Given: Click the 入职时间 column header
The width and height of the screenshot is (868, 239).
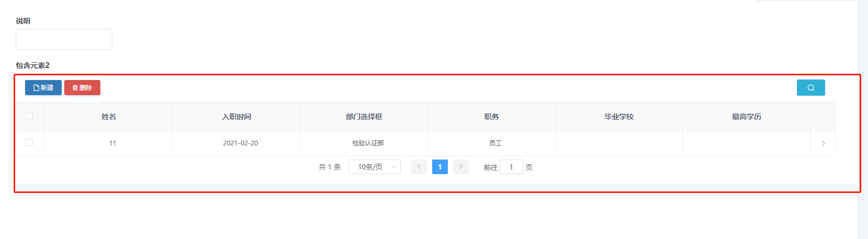Looking at the screenshot, I should point(236,117).
